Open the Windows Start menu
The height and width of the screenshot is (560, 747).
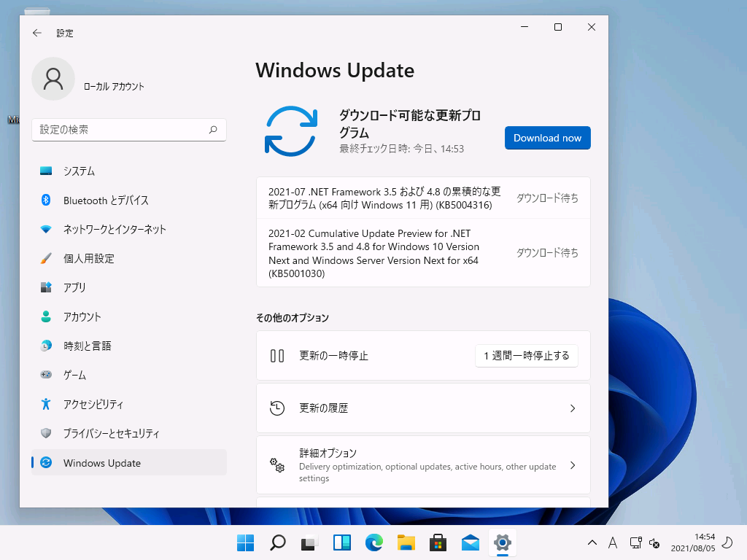click(x=245, y=542)
